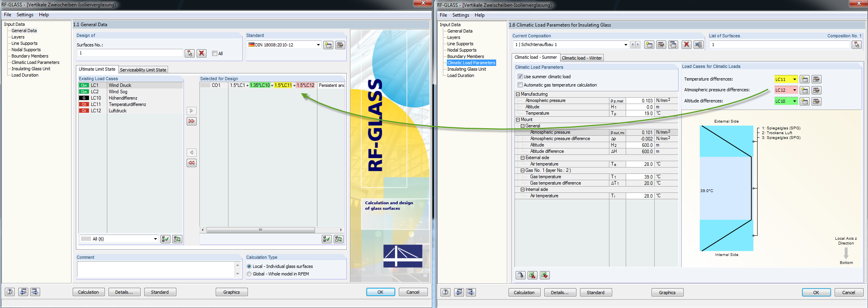The image size is (868, 308).
Task: Click the pick icon beside List of Surfaces
Action: (856, 44)
